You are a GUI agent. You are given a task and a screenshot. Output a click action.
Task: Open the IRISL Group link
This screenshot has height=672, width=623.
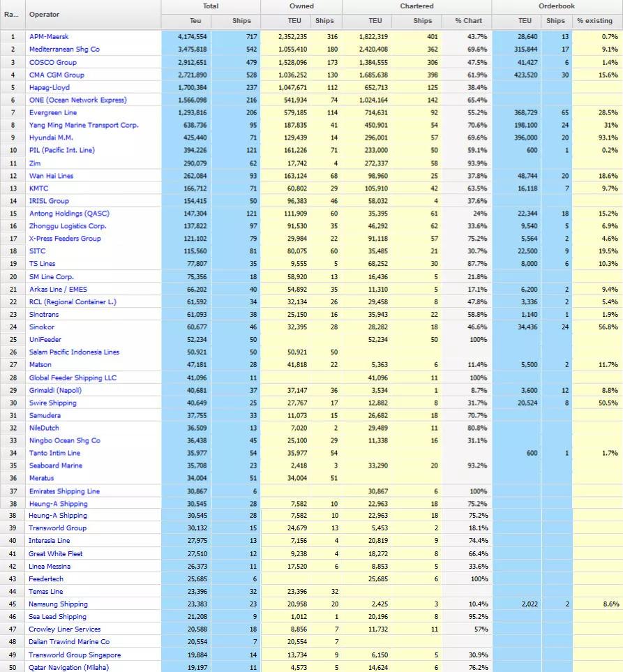(x=49, y=200)
